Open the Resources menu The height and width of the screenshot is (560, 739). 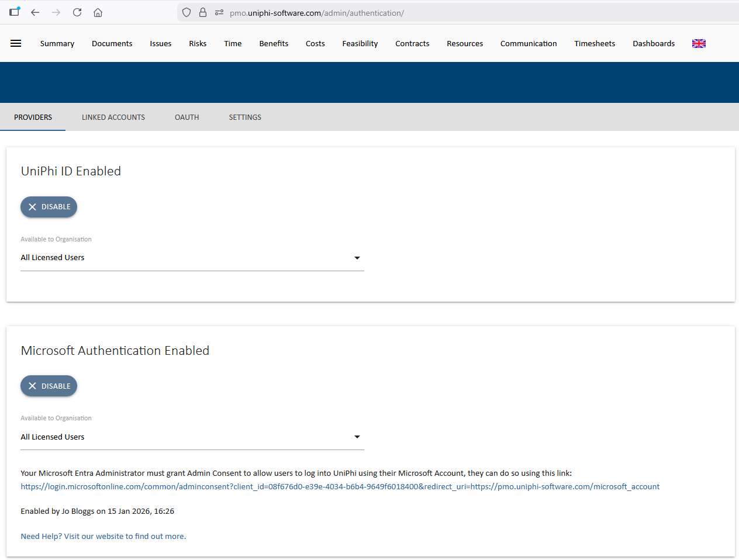tap(465, 43)
